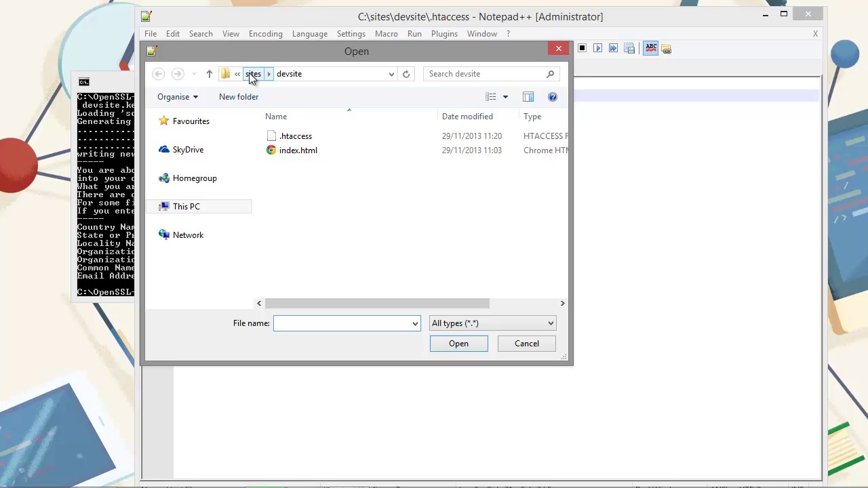
Task: Click the Back navigation arrow
Action: click(x=158, y=74)
